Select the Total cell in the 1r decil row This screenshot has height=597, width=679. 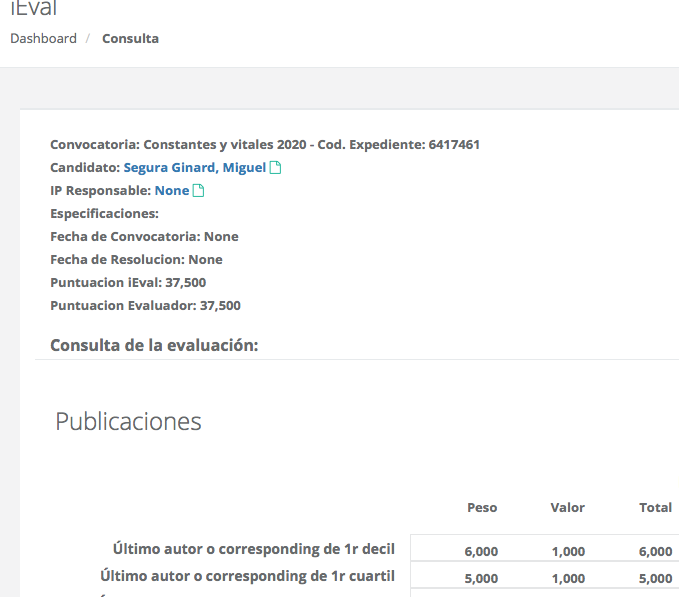[655, 552]
